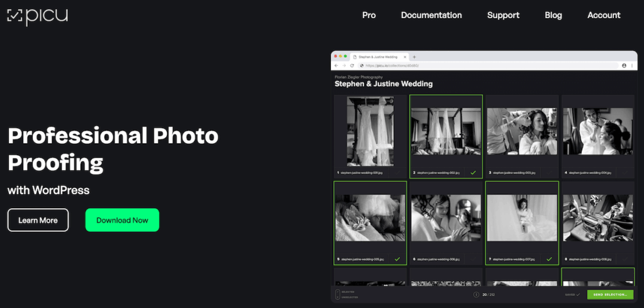The image size is (644, 308).
Task: Click the info icon beside 20 / 212
Action: point(476,294)
